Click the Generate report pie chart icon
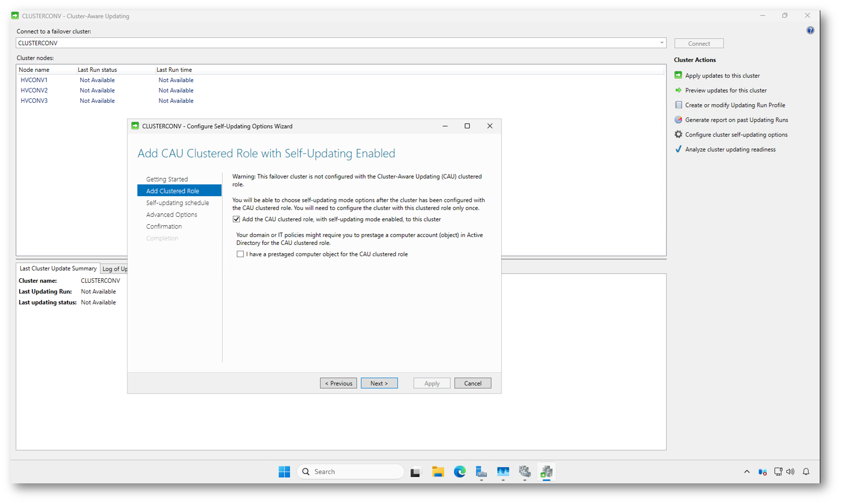The width and height of the screenshot is (841, 504). (x=678, y=119)
